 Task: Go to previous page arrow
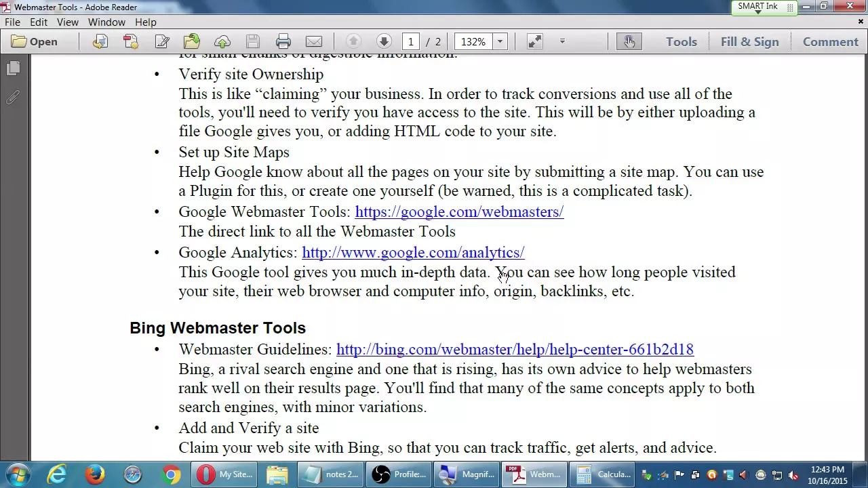[x=353, y=42]
